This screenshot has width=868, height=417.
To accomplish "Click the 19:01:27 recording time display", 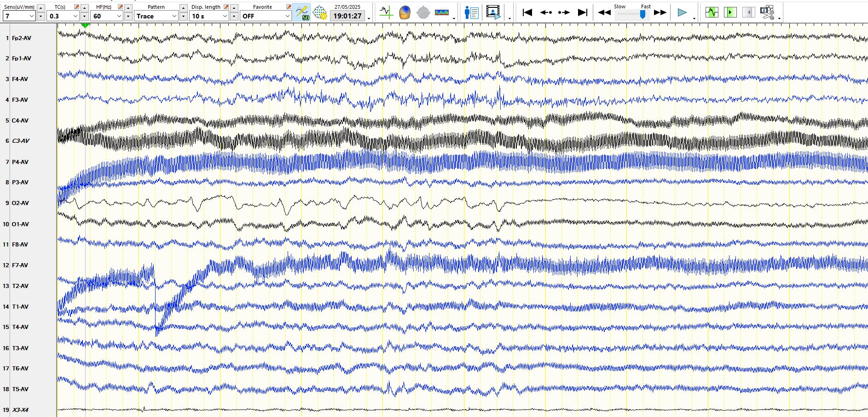I will coord(347,16).
